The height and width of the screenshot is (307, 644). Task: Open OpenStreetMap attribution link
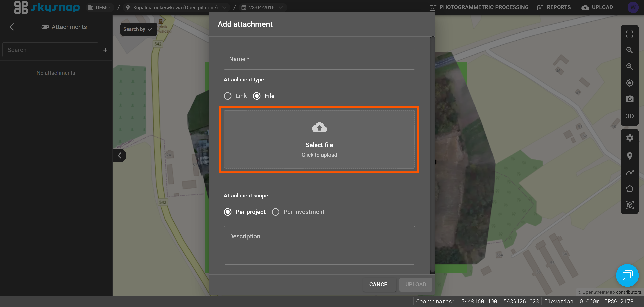click(x=598, y=292)
